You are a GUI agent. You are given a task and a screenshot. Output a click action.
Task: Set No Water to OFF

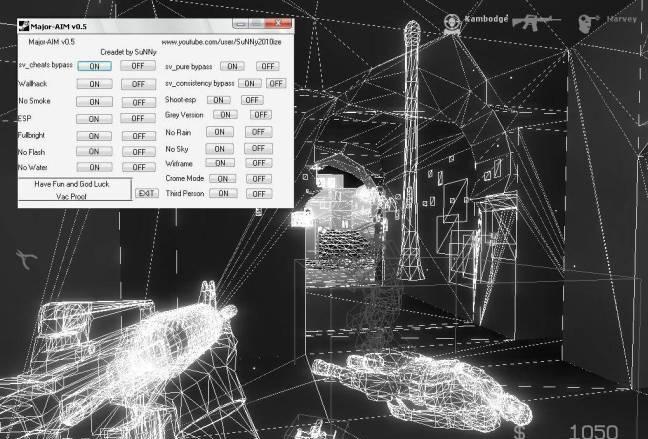139,167
